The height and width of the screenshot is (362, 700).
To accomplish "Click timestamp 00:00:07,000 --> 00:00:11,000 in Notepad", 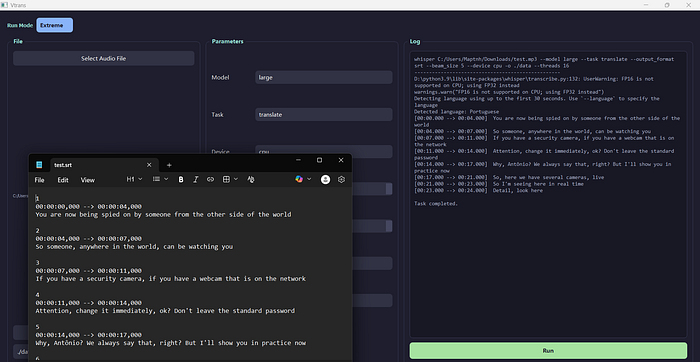I will click(89, 271).
